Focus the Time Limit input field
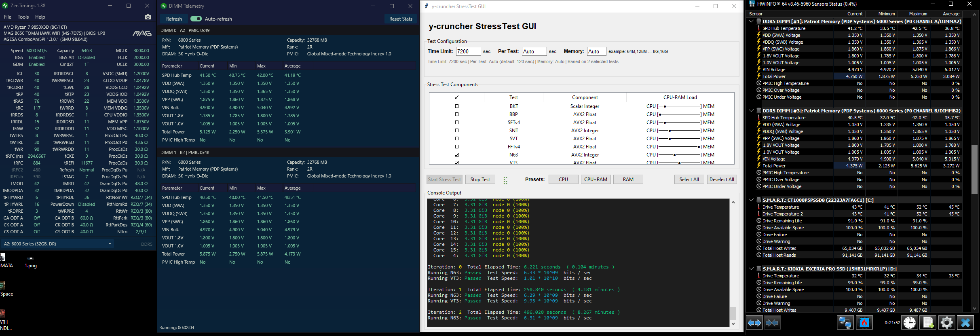The image size is (980, 336). pos(468,51)
